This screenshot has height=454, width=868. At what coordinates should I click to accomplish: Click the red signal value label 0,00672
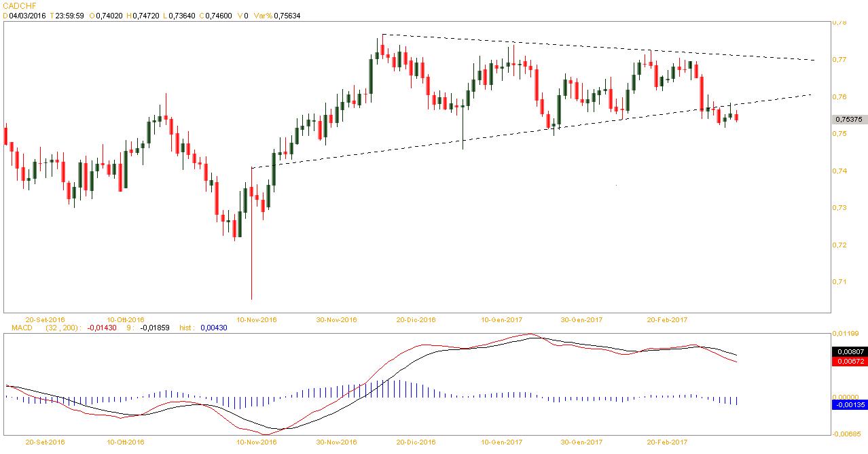849,362
